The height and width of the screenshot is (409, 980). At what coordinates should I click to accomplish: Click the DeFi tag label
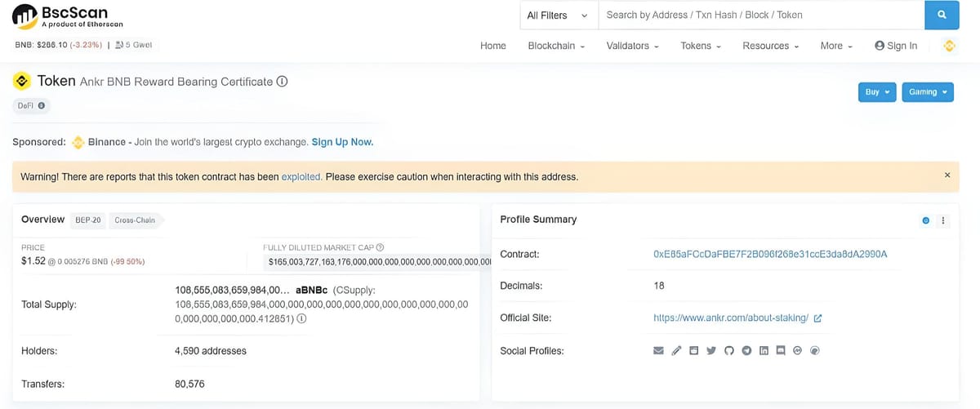(x=31, y=106)
